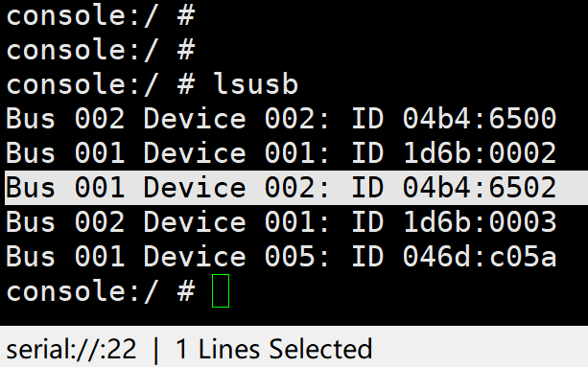The height and width of the screenshot is (367, 588).
Task: Click 'Bus 002' on the first output line
Action: [x=65, y=118]
